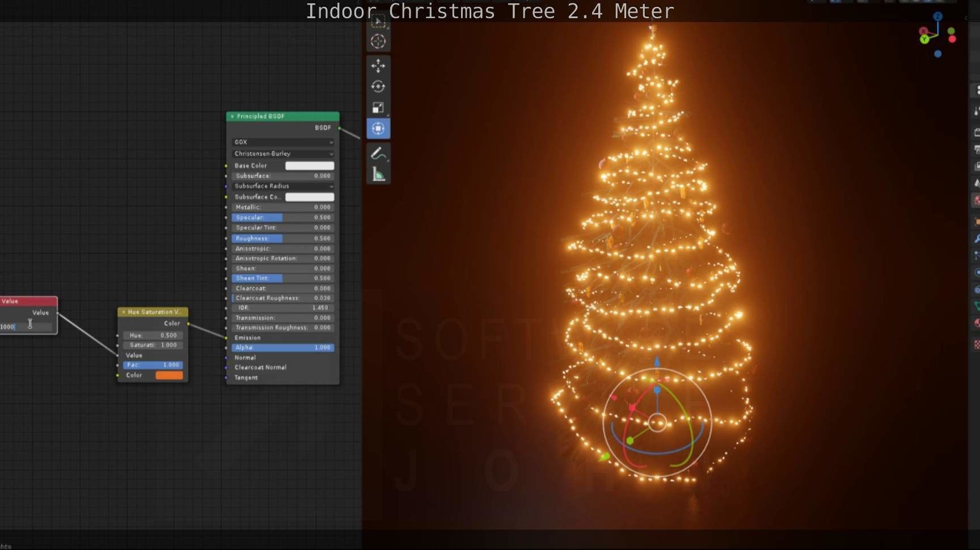Click the BSDF output socket
This screenshot has height=550, width=980.
[x=339, y=128]
